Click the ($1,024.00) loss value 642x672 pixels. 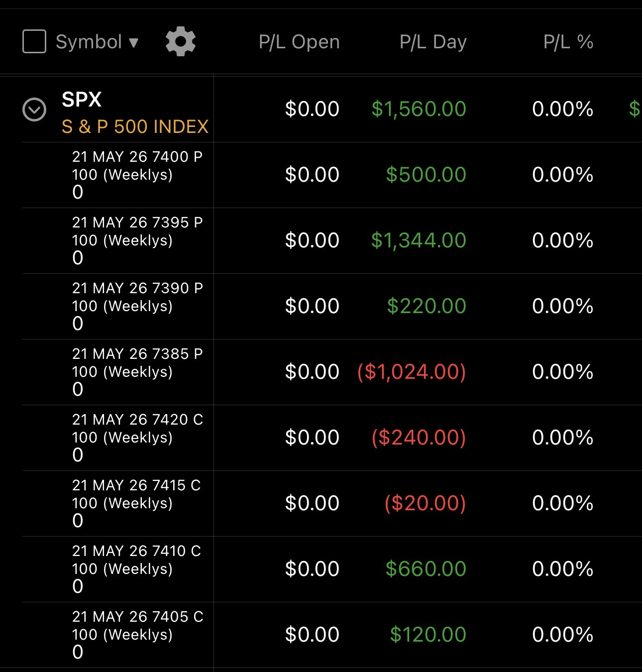point(412,372)
